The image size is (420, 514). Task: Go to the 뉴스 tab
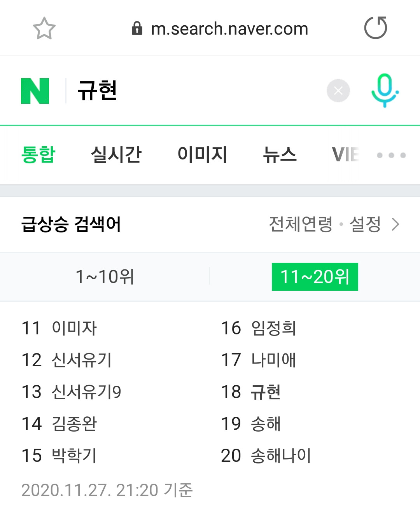click(280, 155)
